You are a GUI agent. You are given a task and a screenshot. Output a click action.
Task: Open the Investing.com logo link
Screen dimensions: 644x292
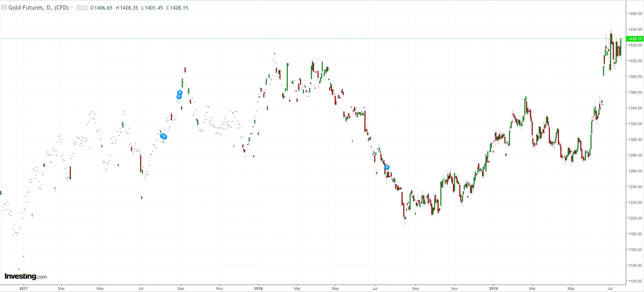point(26,276)
